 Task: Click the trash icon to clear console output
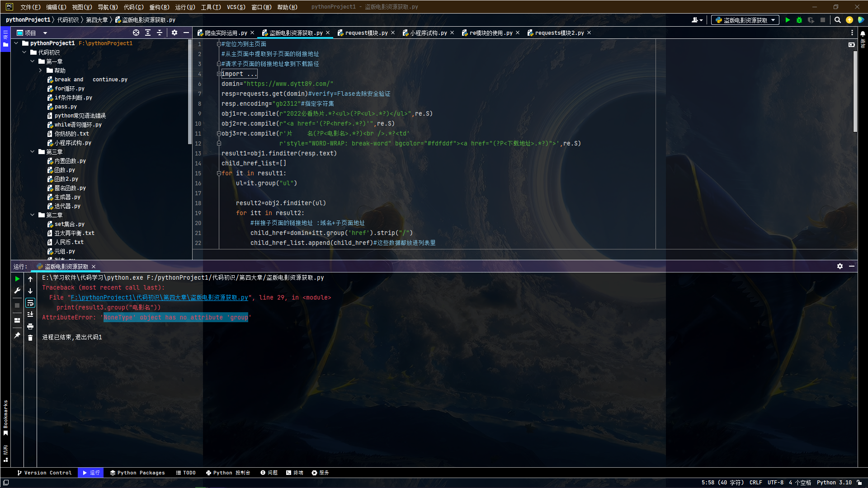point(30,338)
